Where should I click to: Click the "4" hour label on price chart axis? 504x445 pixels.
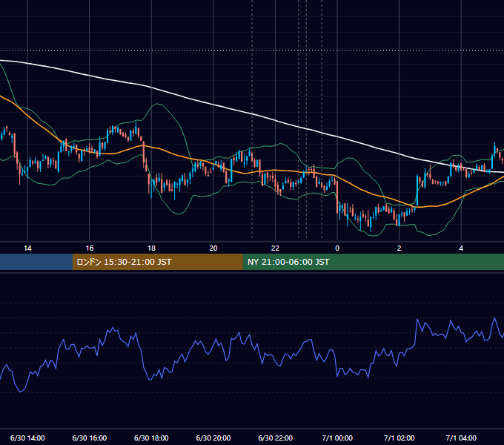pos(461,248)
